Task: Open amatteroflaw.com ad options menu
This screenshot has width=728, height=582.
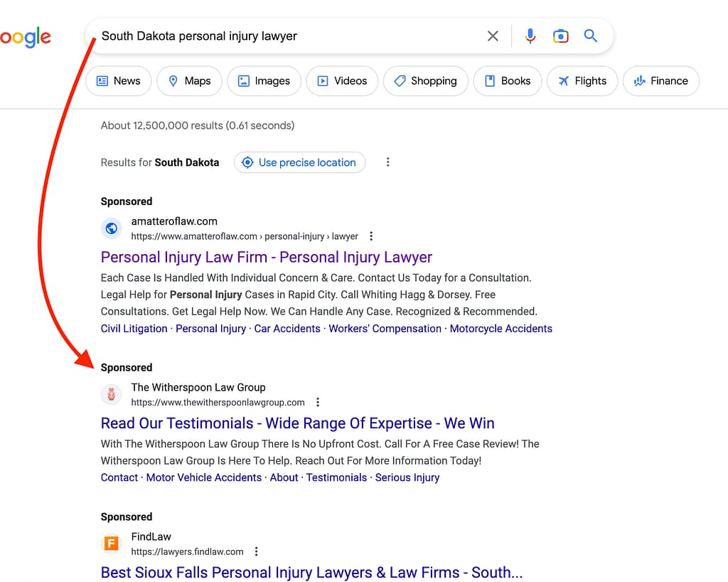Action: [370, 236]
